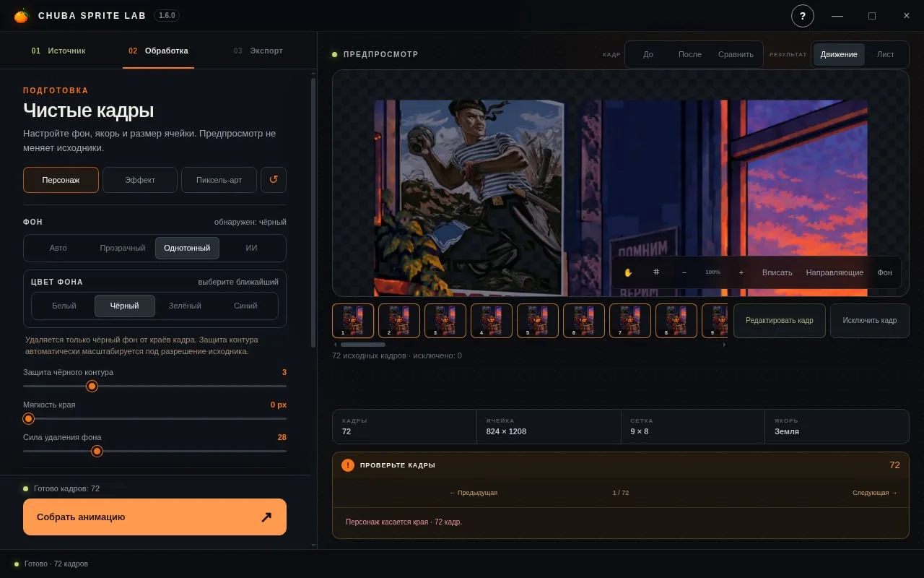Set background color to Синий
Screen dimensions: 924x578
click(245, 306)
